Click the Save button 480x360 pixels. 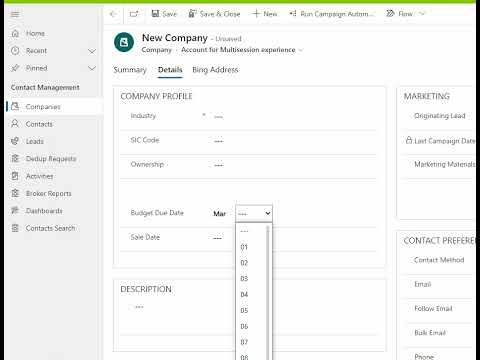point(164,14)
